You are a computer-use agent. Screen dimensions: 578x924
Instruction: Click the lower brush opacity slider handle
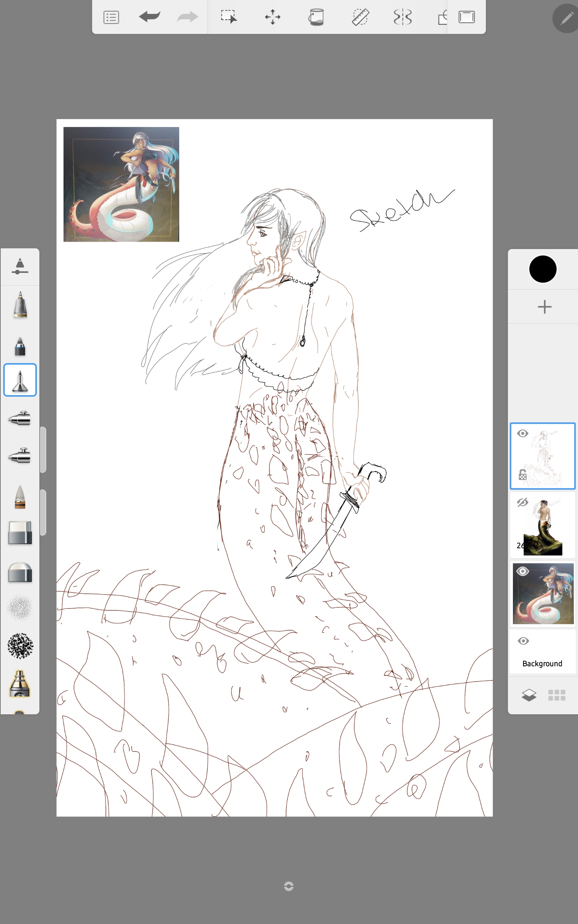tap(43, 513)
